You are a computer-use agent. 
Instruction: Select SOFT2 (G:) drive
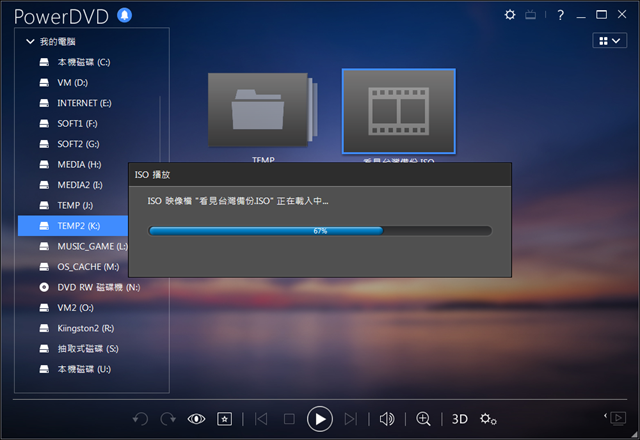[x=78, y=144]
